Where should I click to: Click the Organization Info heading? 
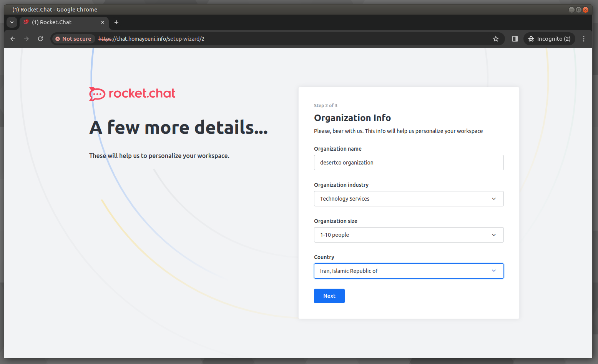click(x=352, y=118)
